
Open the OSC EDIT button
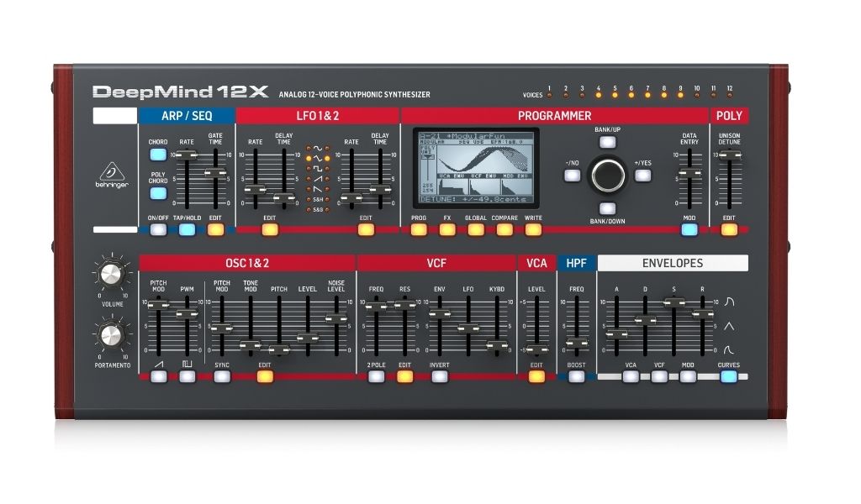pyautogui.click(x=265, y=377)
